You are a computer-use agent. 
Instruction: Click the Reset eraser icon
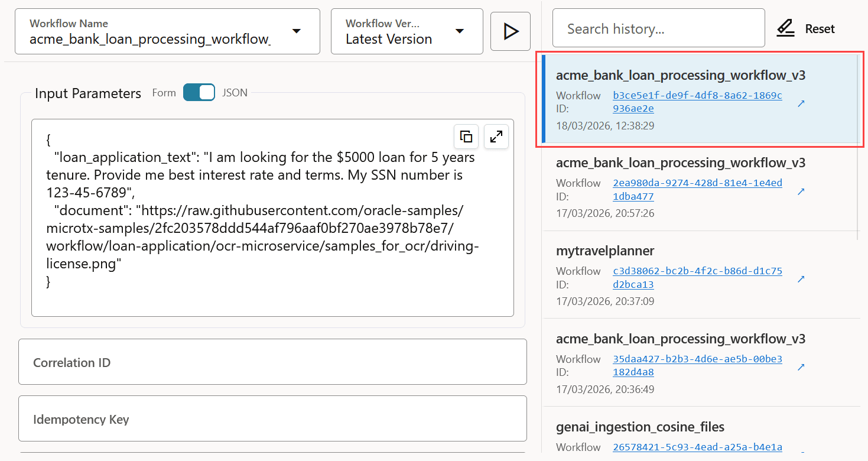pyautogui.click(x=785, y=28)
